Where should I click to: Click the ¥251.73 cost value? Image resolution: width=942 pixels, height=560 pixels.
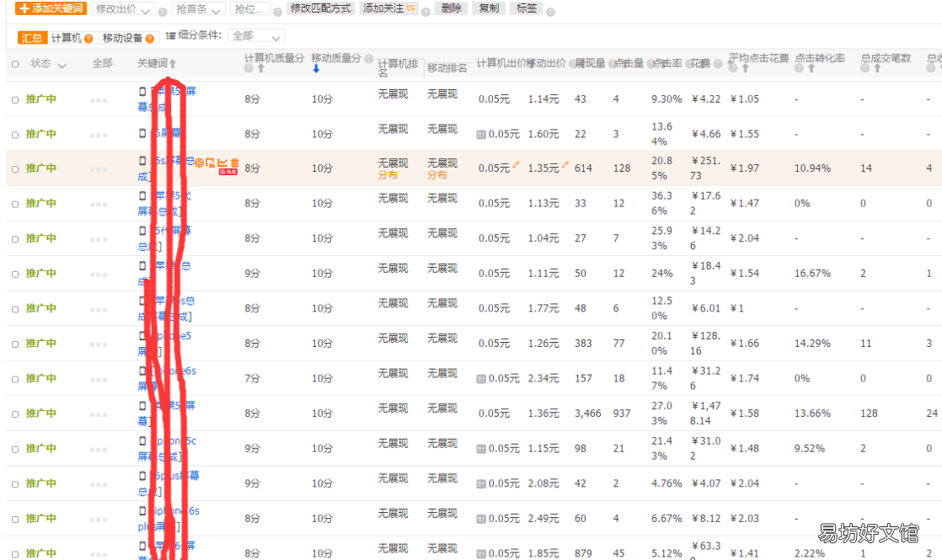[706, 168]
